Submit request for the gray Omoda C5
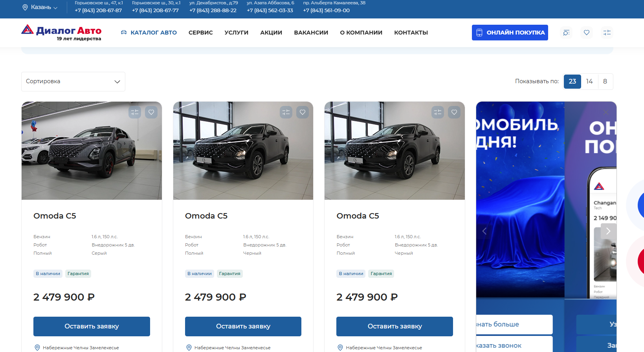 (92, 326)
